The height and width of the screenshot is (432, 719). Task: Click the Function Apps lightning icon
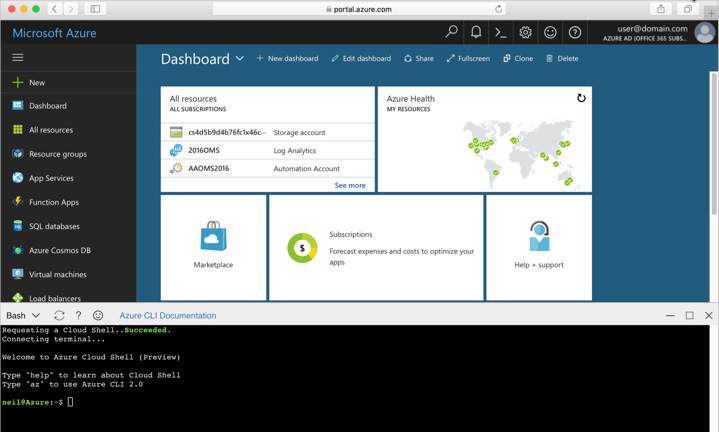(17, 202)
